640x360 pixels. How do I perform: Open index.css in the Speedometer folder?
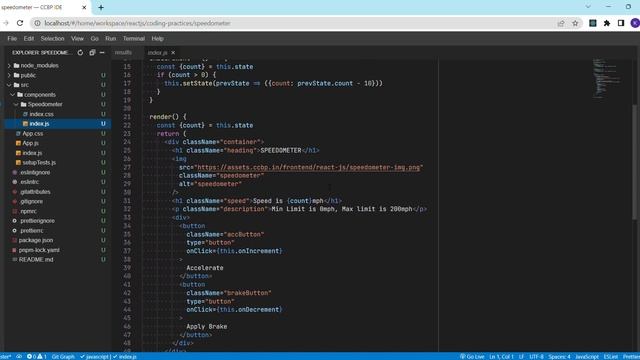click(41, 114)
